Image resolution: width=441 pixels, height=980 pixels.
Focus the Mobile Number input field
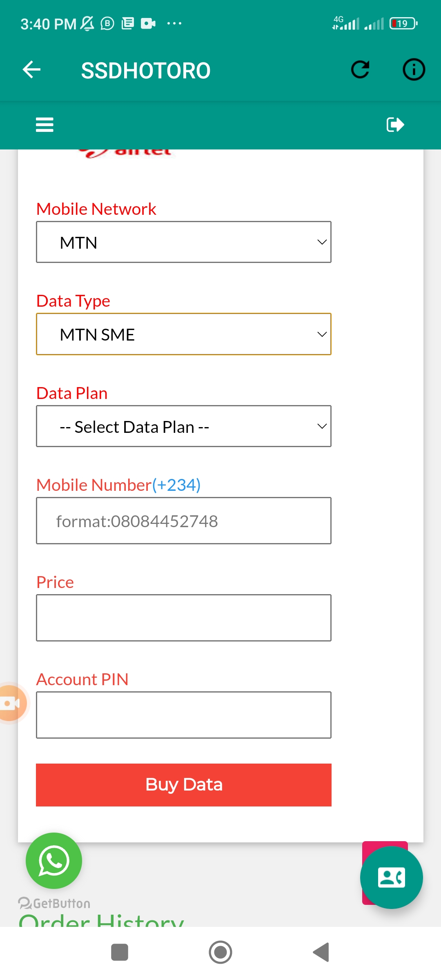click(x=184, y=521)
